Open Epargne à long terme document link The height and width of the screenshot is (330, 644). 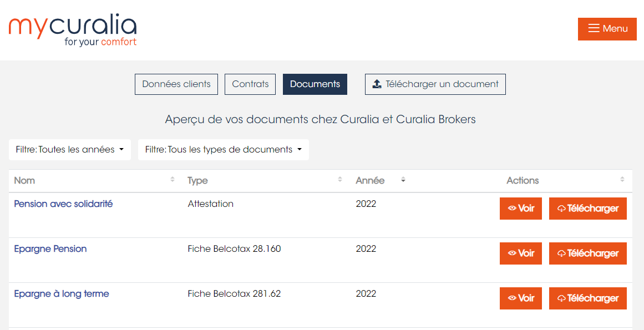(x=62, y=294)
